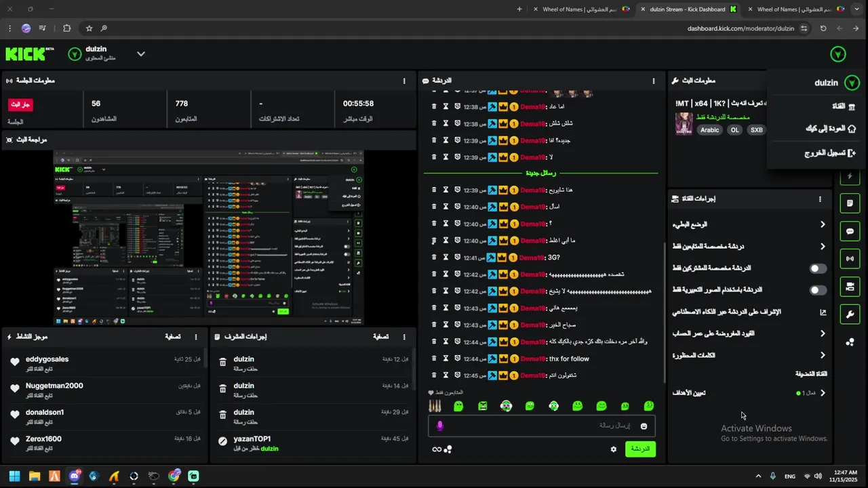868x488 pixels.
Task: Click 'تصفية' filter in activity feed panel
Action: pos(173,337)
